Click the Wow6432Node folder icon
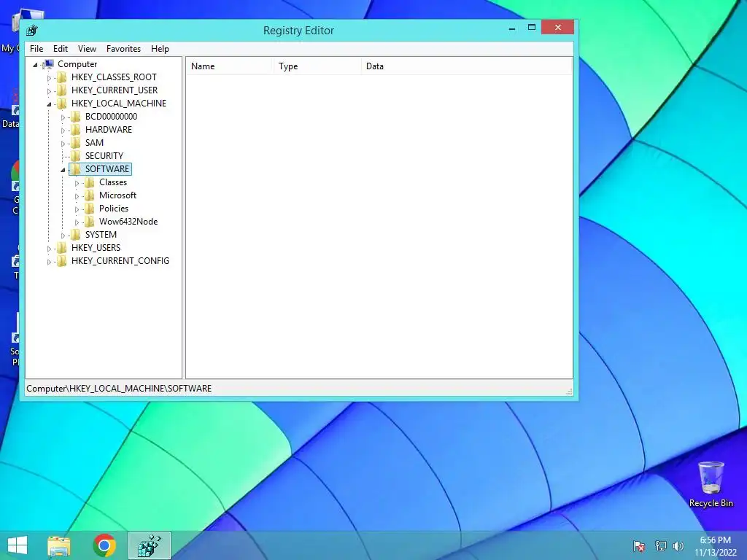The image size is (747, 560). coord(89,222)
